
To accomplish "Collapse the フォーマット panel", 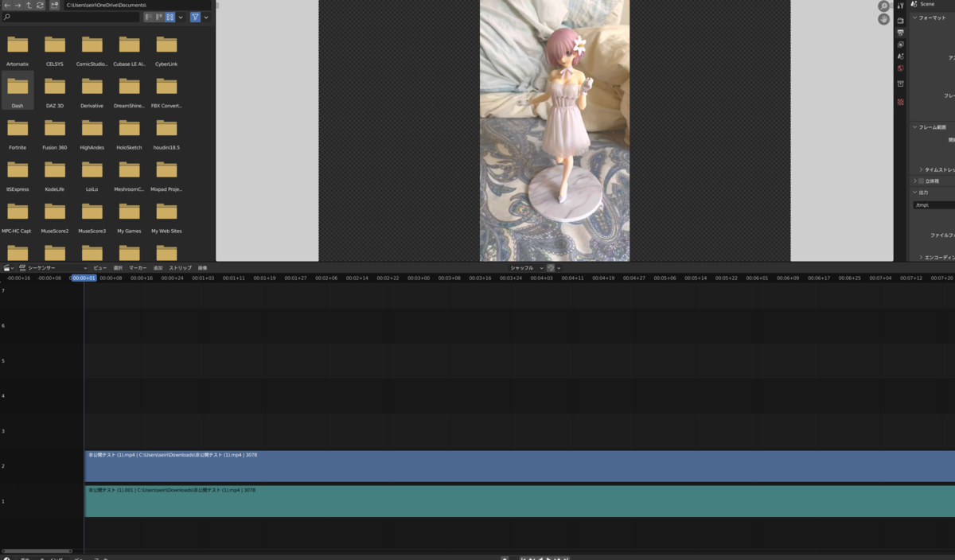I will coord(931,17).
